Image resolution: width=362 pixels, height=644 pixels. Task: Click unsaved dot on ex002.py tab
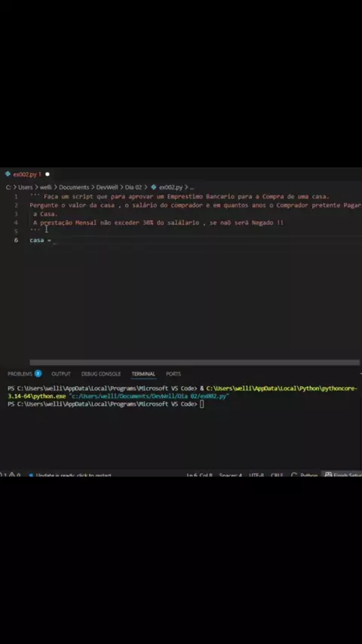click(48, 174)
